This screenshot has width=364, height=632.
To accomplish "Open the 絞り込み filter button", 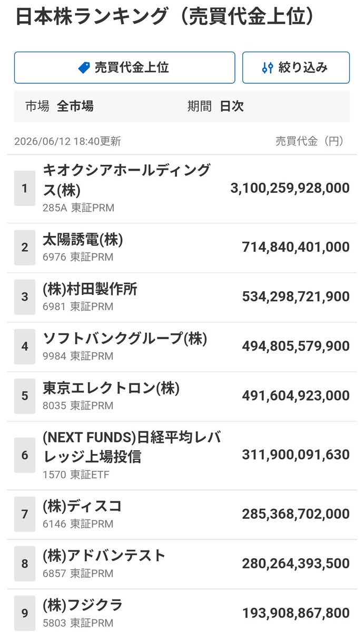I will [x=296, y=67].
